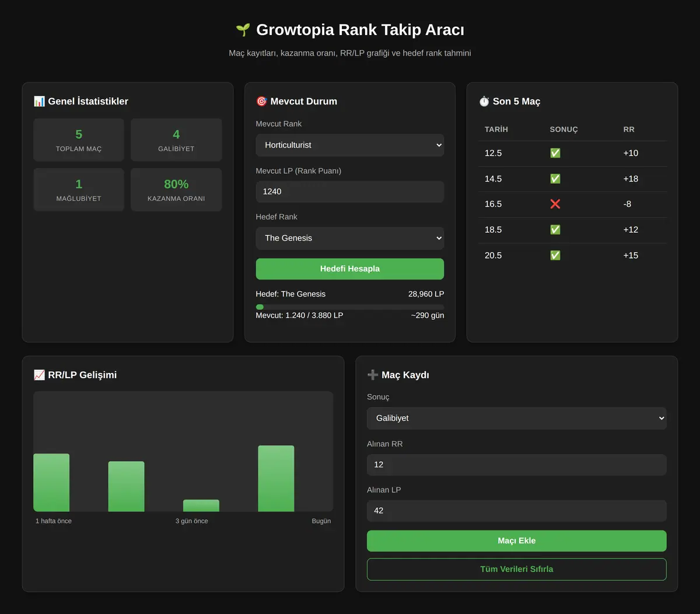Open the Hedef Rank dropdown showing The Genesis
700x614 pixels.
(x=350, y=238)
